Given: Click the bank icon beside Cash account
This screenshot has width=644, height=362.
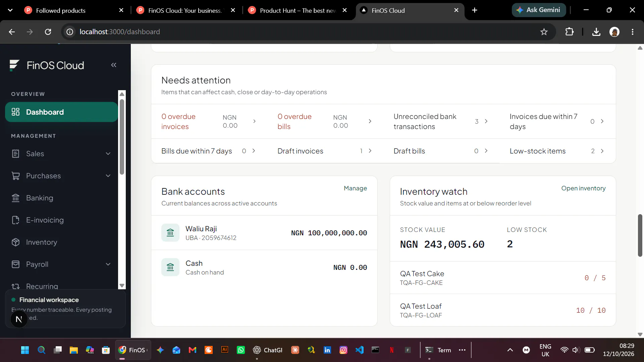Looking at the screenshot, I should 170,267.
